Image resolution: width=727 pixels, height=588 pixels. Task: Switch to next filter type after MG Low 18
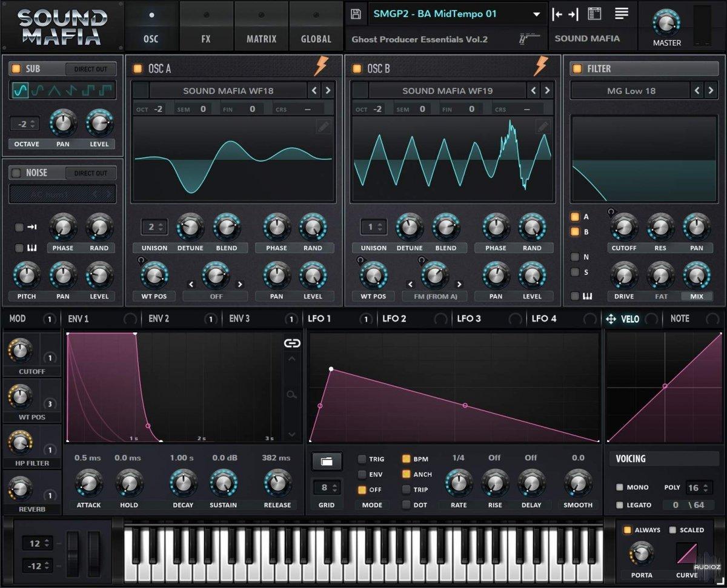pyautogui.click(x=710, y=91)
